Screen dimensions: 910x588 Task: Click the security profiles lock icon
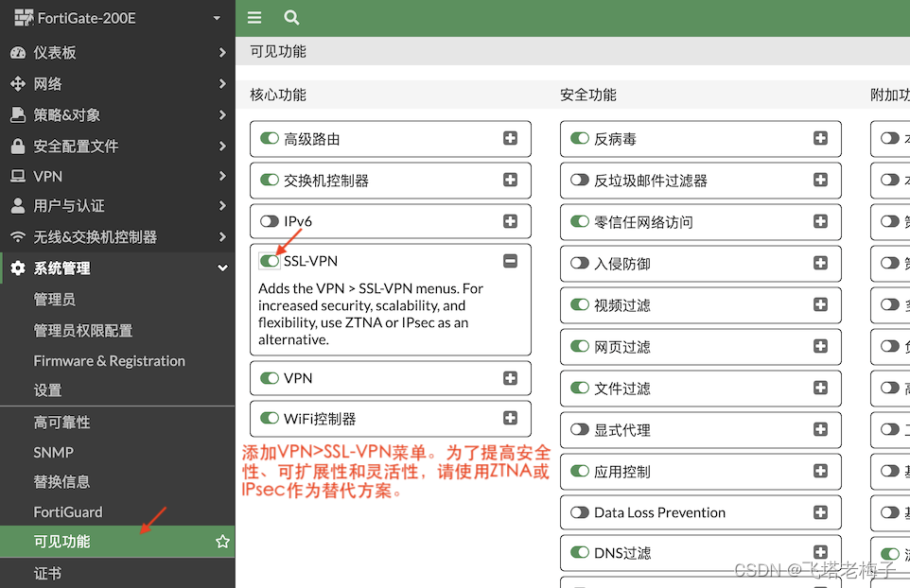coord(18,147)
